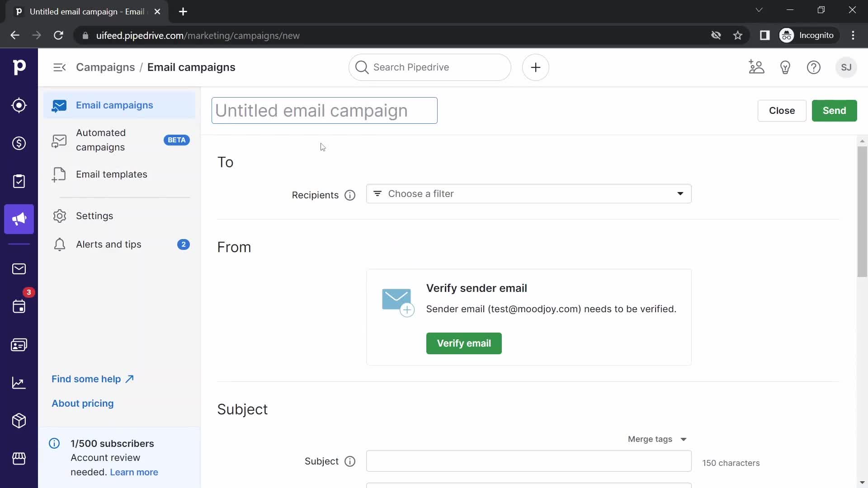The height and width of the screenshot is (488, 868).
Task: Focus the Subject input field
Action: [x=528, y=461]
